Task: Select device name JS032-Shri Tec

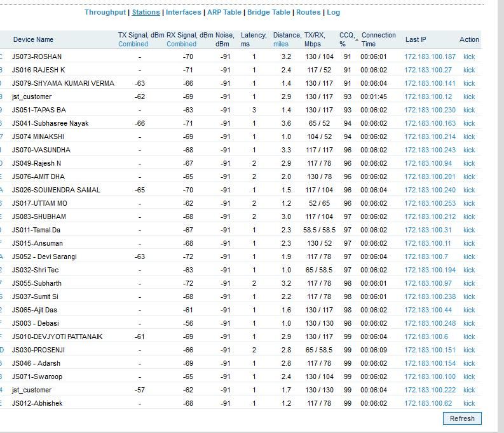Action: [x=36, y=270]
